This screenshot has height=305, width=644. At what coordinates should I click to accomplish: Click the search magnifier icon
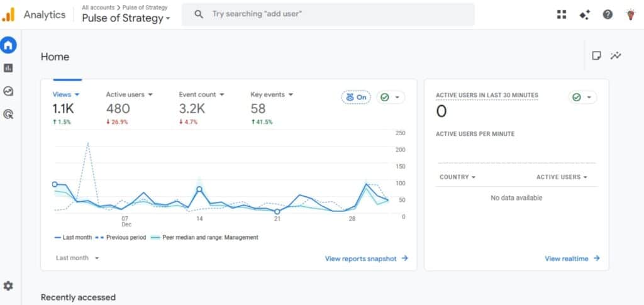tap(199, 14)
